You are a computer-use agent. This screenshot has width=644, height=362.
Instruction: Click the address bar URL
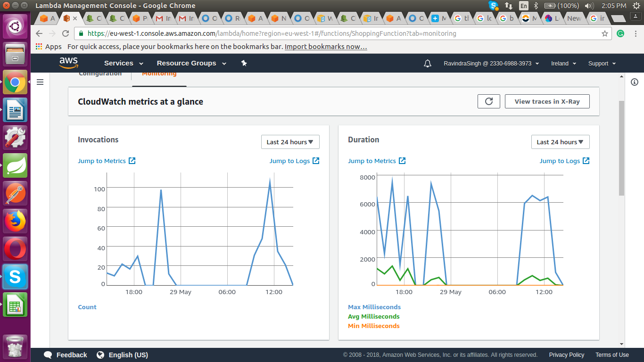[x=272, y=33]
